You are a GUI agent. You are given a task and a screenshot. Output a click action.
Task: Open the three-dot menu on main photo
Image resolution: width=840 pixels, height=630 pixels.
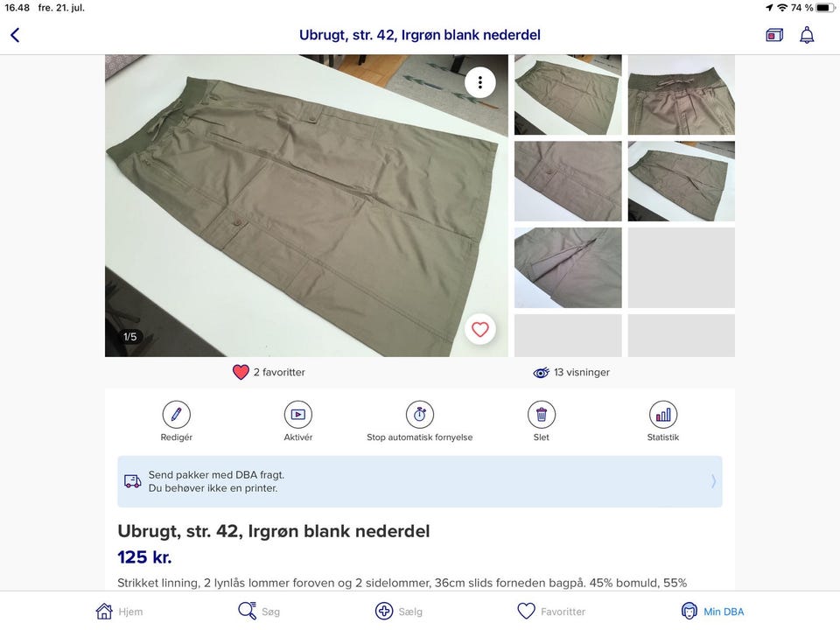tap(480, 82)
